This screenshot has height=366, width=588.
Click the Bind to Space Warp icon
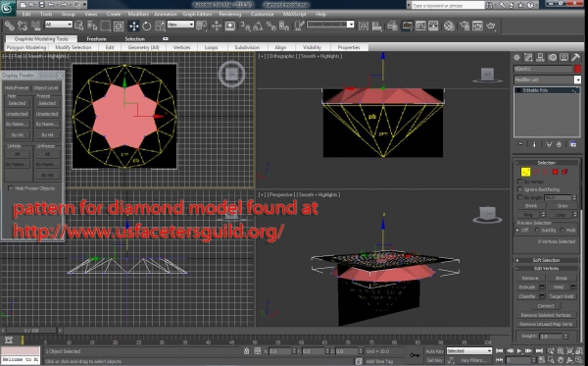click(36, 26)
